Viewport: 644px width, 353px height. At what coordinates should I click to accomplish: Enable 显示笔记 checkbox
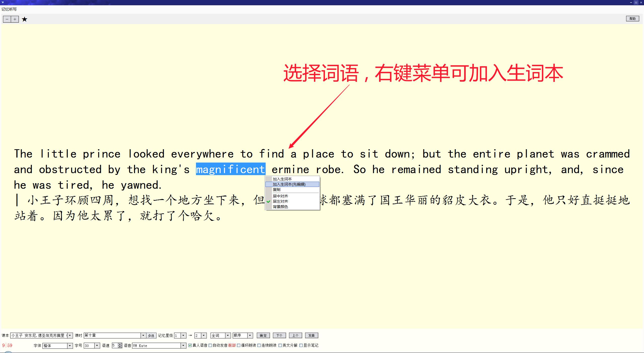click(x=301, y=345)
